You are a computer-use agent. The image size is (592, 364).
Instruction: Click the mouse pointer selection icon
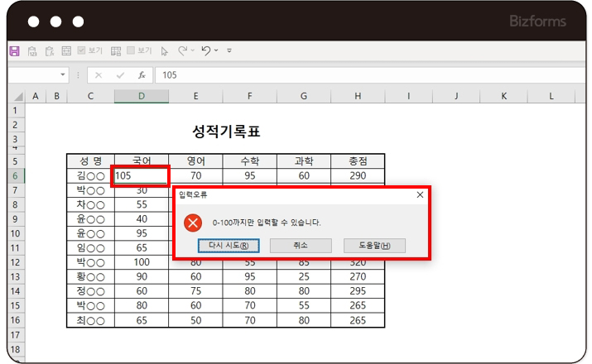164,50
